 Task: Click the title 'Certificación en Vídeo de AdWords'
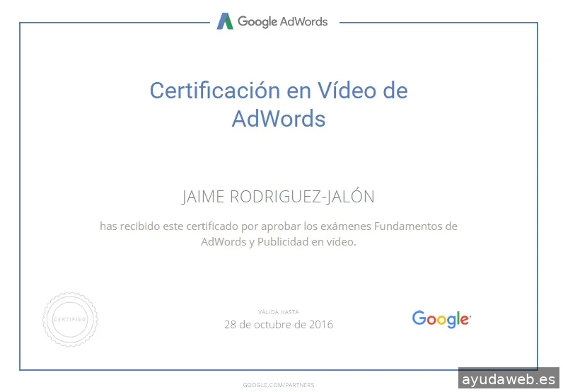point(279,104)
